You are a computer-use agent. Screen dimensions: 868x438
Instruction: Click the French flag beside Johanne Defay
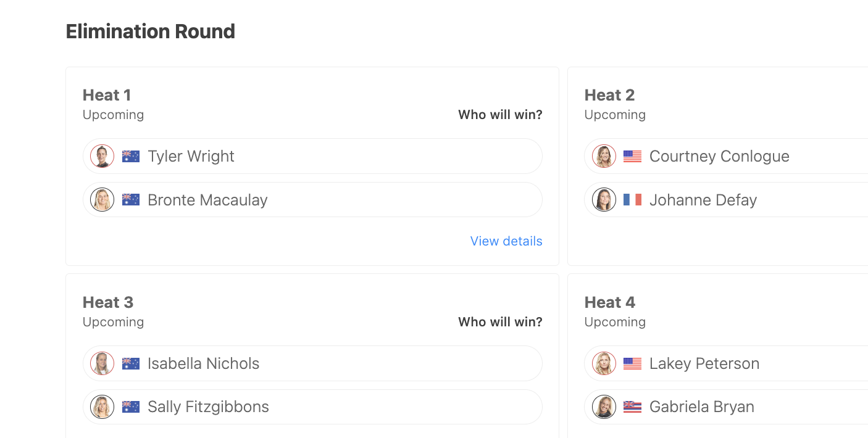[633, 200]
